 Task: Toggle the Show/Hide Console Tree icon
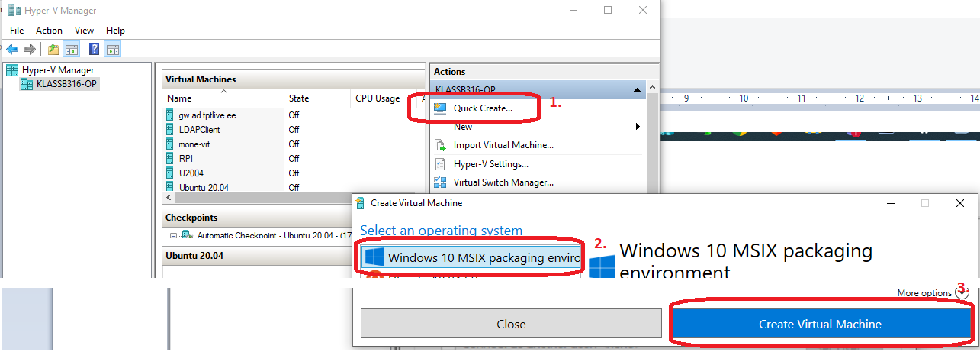tap(71, 50)
